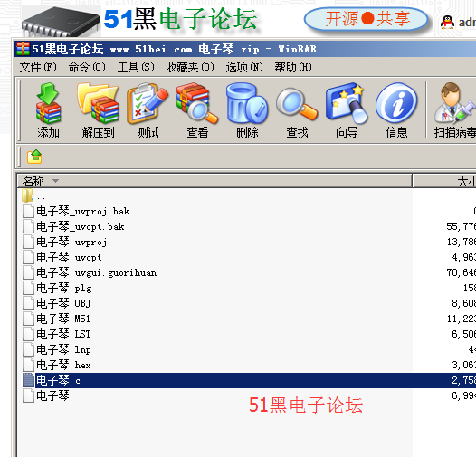The image size is (476, 457).
Task: Select file 电子琴.LST
Action: [x=63, y=334]
